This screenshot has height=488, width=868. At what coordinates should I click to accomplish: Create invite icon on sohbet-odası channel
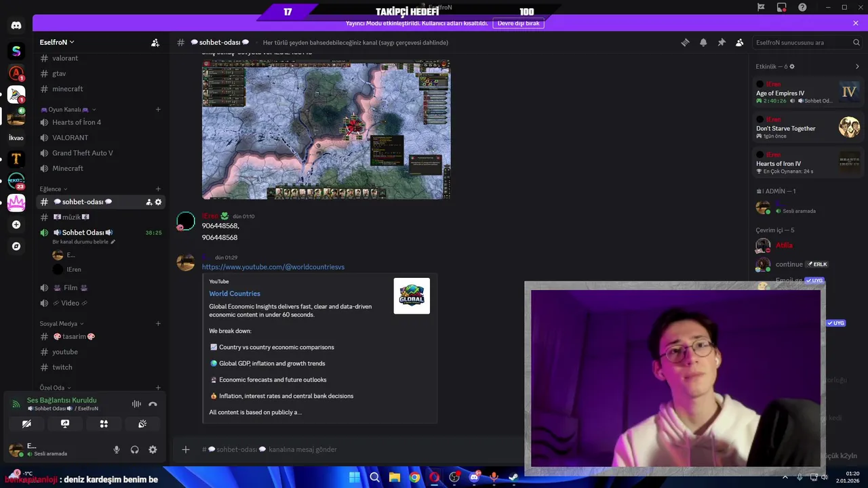point(149,202)
